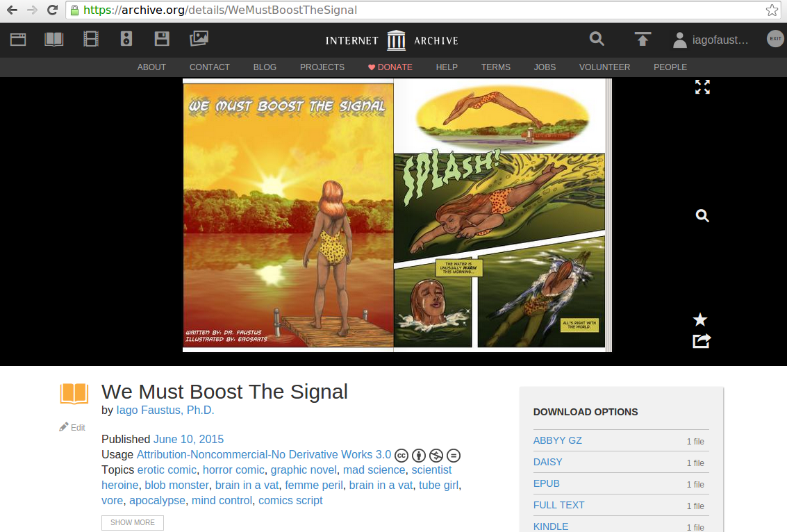Open the HELP nav item
The image size is (787, 532).
[x=447, y=67]
